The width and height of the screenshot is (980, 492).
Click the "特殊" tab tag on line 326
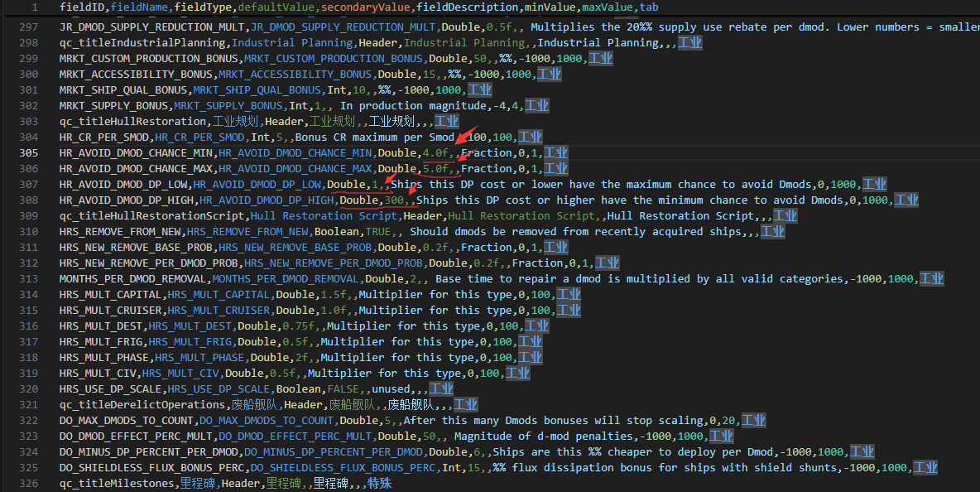(379, 484)
